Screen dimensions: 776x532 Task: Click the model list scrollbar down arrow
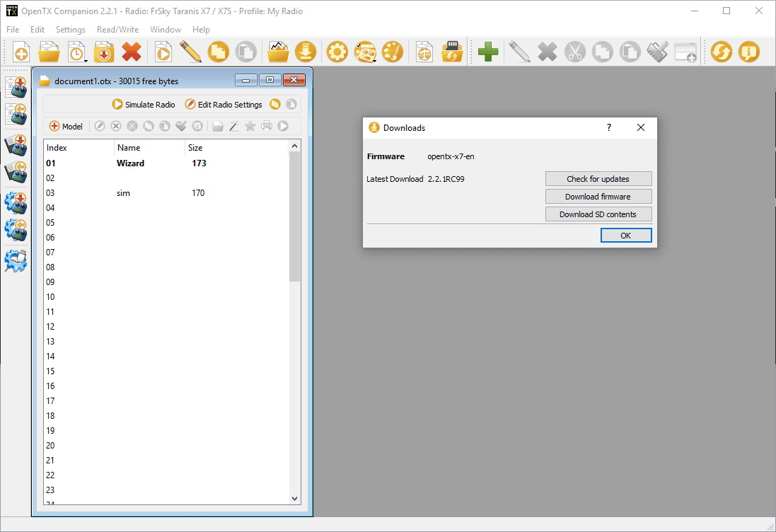pos(294,498)
